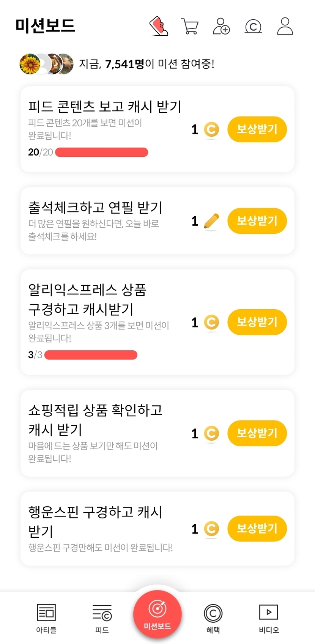Image resolution: width=315 pixels, height=644 pixels.
Task: Open the red sneaker step-counter icon
Action: click(159, 26)
